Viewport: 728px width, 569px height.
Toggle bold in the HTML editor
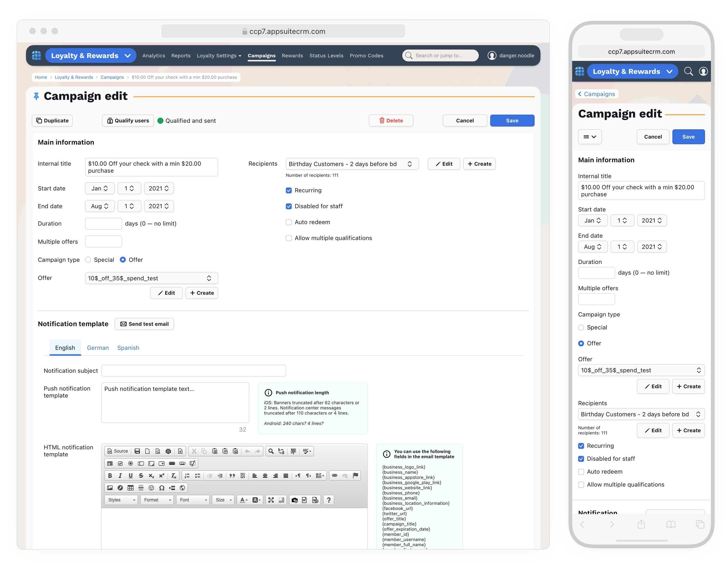pos(110,476)
